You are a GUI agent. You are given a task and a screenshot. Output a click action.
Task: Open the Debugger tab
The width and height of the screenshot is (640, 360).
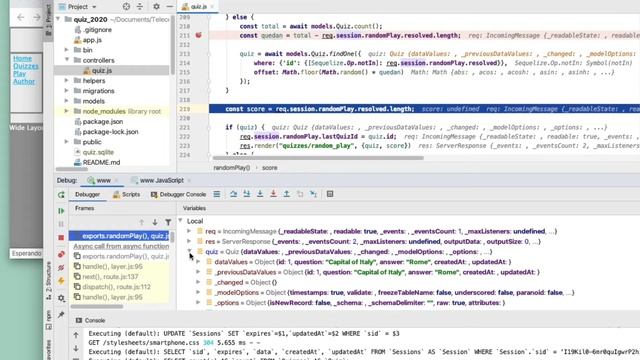tap(87, 195)
